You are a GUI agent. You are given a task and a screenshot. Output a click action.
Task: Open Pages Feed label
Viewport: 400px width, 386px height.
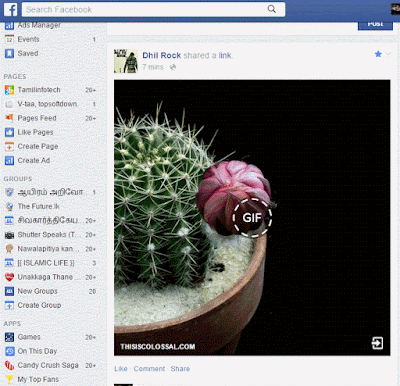[x=37, y=118]
